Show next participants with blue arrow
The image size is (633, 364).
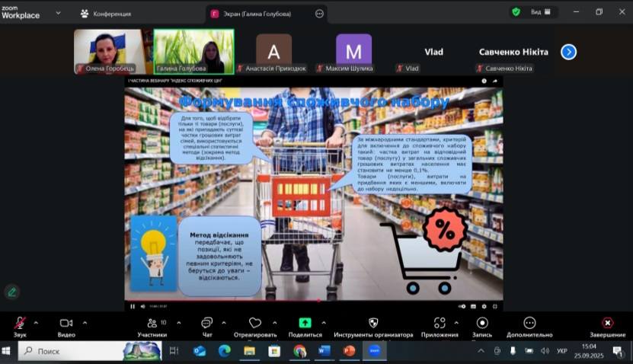(x=568, y=52)
